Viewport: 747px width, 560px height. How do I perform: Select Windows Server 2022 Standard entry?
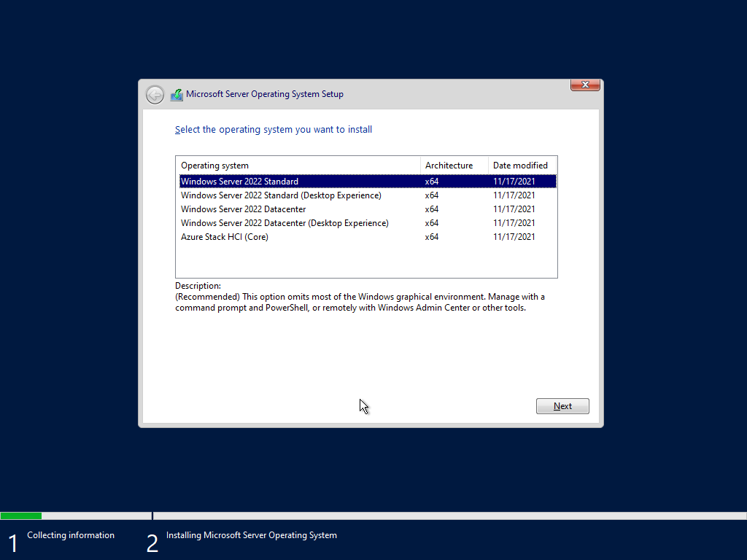(239, 182)
